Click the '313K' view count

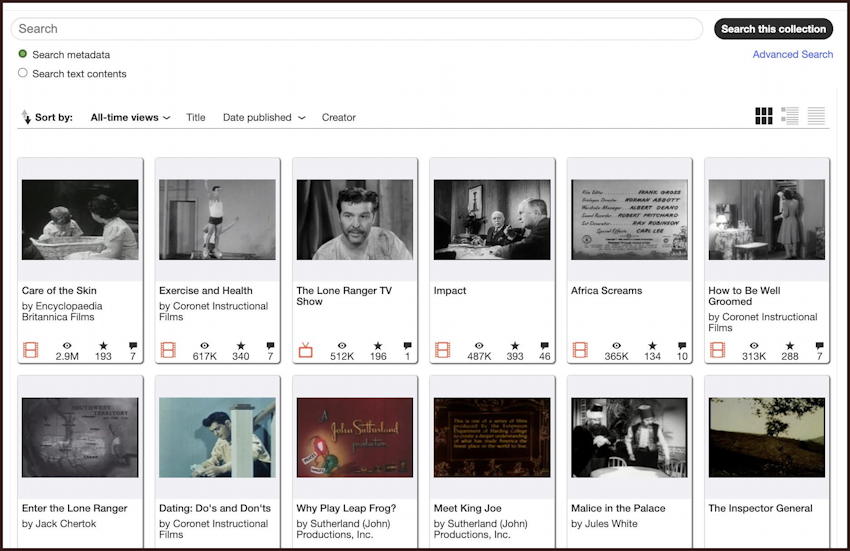[754, 356]
